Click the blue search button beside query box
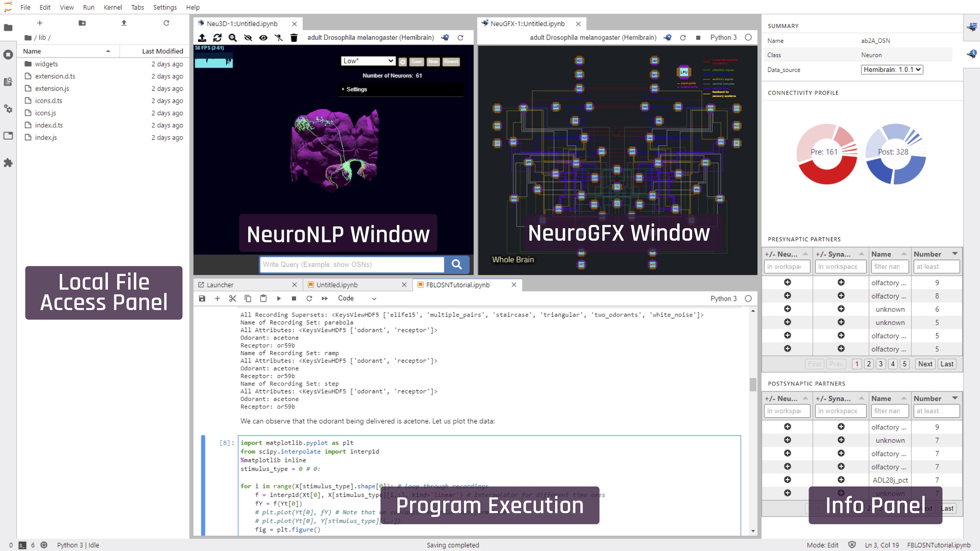980x551 pixels. 457,264
